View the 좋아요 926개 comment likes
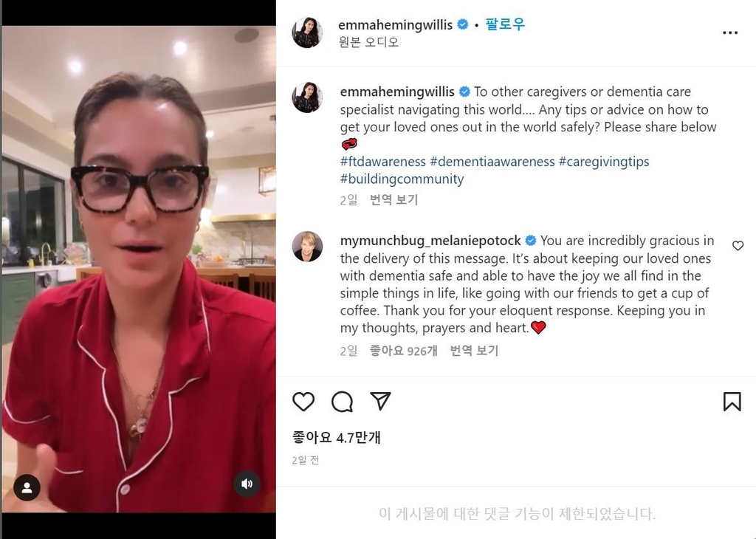Viewport: 756px width, 539px height. point(403,351)
